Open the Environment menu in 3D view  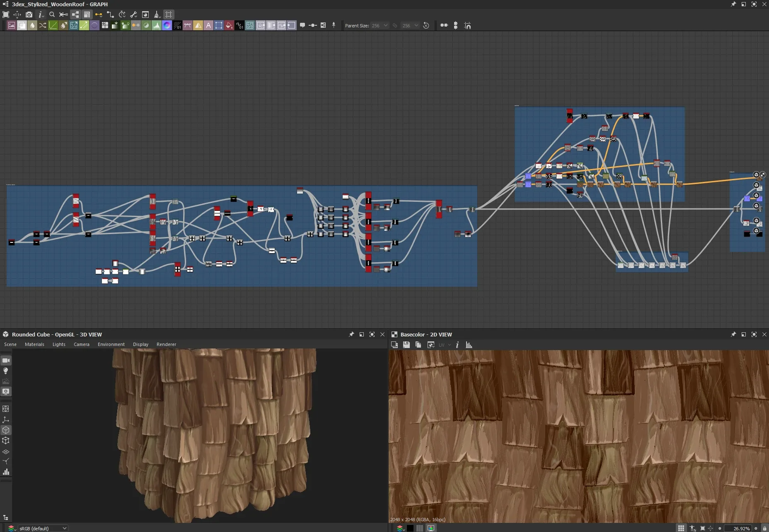click(111, 344)
